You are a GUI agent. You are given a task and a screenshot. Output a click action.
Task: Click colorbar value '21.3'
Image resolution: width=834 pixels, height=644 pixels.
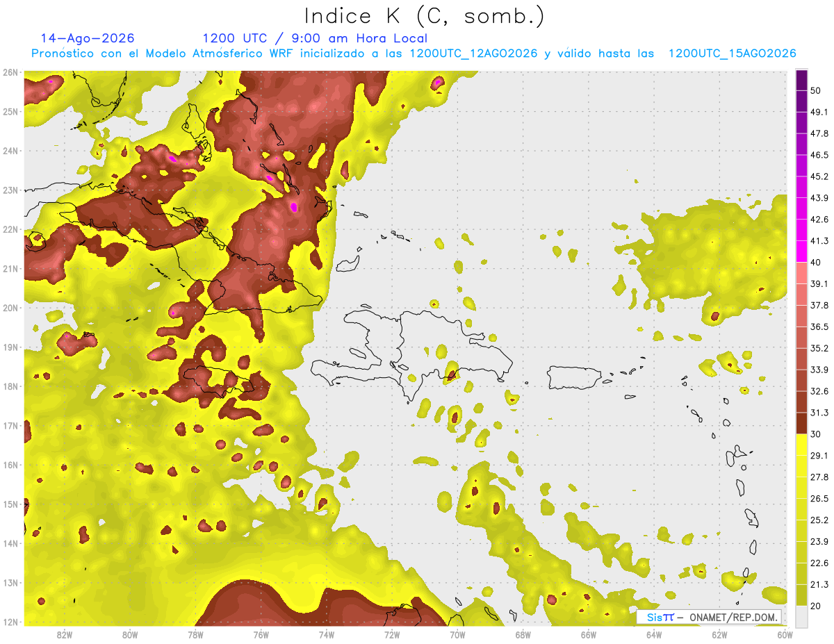(x=819, y=584)
